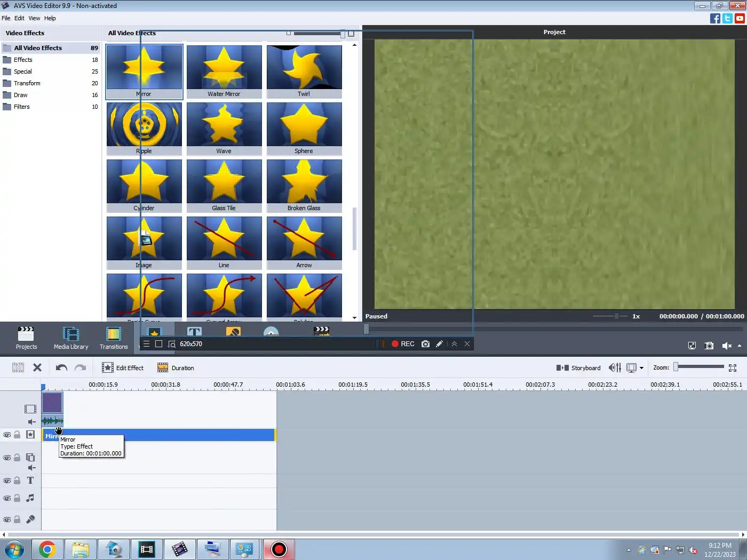Viewport: 747px width, 560px height.
Task: Click the Duration button
Action: 176,367
